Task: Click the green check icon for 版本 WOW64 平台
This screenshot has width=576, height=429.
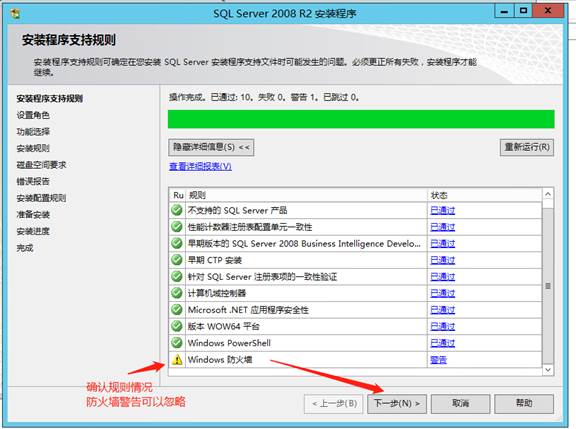Action: [177, 326]
